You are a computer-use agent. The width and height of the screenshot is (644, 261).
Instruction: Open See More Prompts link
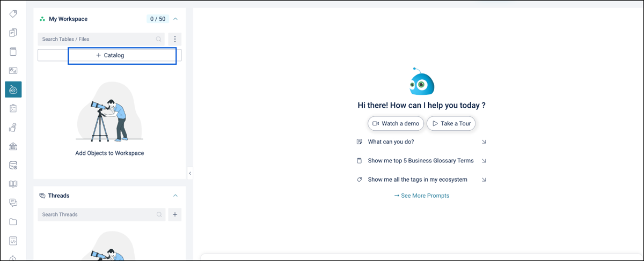(x=422, y=196)
